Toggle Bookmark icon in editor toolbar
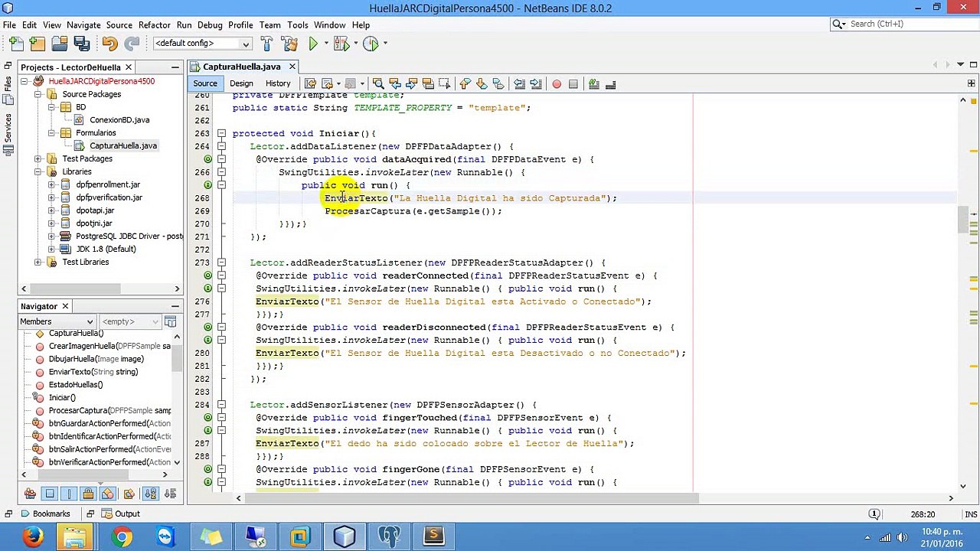The width and height of the screenshot is (980, 551). click(x=498, y=83)
